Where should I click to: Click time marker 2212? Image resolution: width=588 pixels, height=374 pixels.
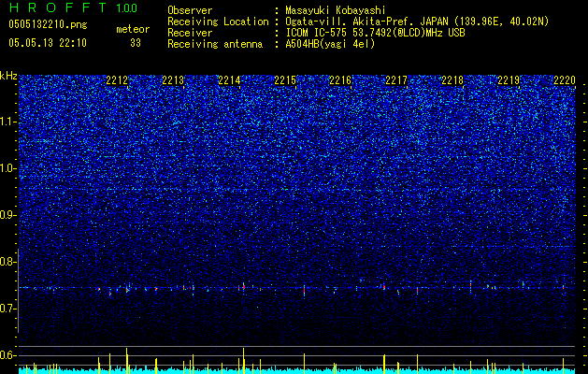(x=117, y=80)
